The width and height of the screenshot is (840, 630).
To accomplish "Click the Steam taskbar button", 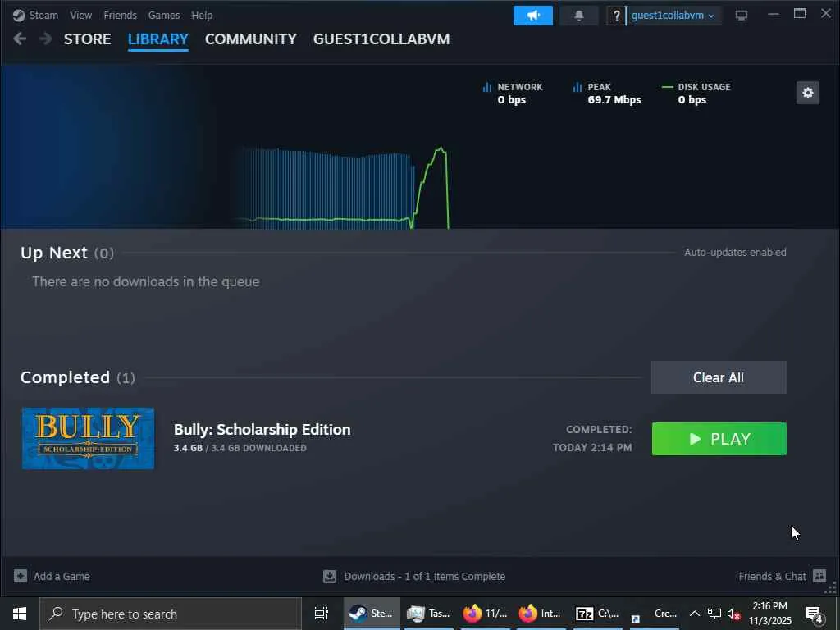I will click(x=372, y=614).
